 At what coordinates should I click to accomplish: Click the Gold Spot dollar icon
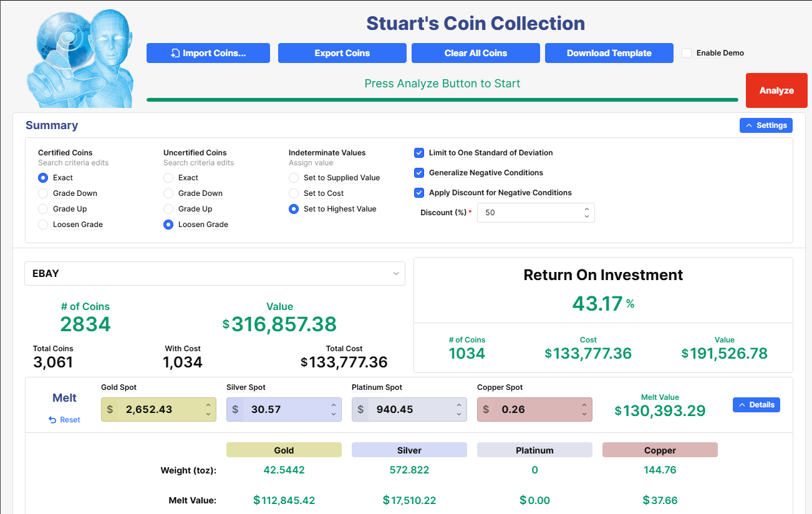pos(110,410)
